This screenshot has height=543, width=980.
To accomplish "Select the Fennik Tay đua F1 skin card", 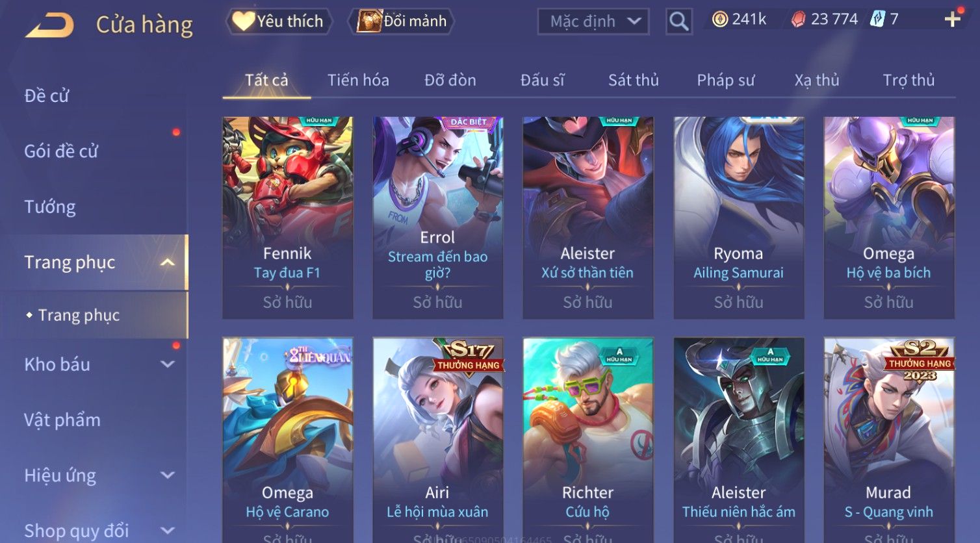I will (x=288, y=218).
